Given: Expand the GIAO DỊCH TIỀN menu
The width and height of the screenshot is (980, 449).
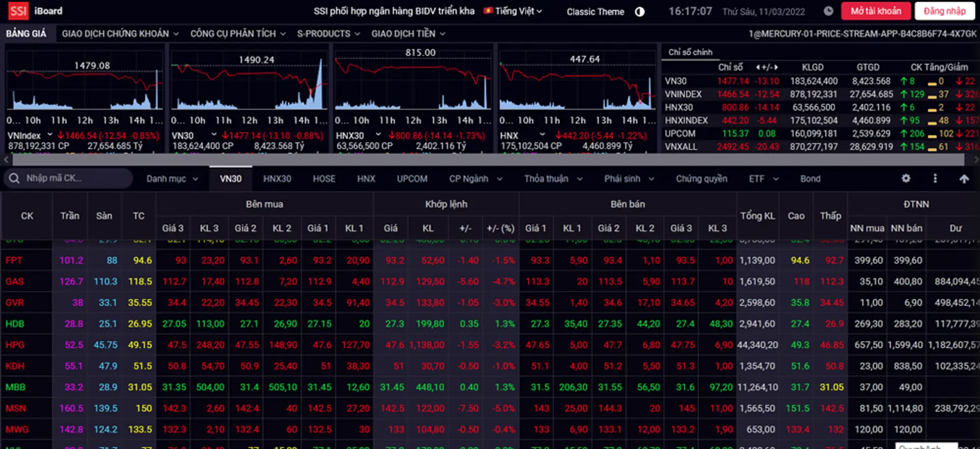Looking at the screenshot, I should click(x=408, y=34).
